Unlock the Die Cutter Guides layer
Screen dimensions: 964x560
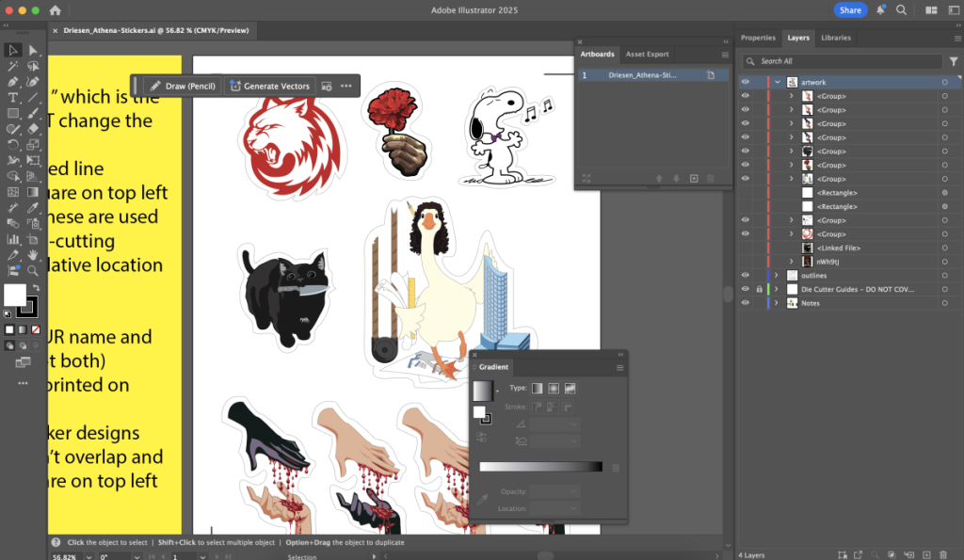pos(758,289)
